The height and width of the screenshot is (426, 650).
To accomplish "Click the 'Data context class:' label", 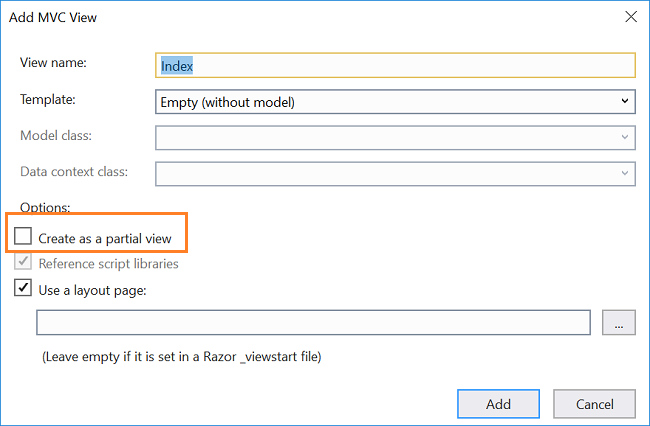I will pos(74,172).
